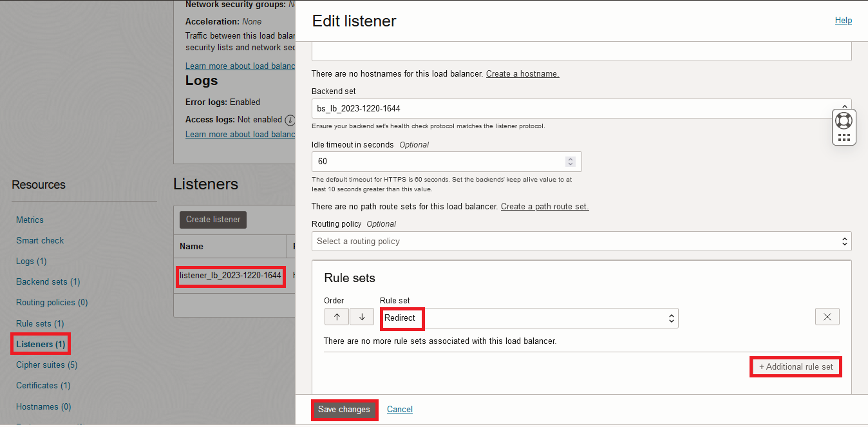Click the Create a path route set link
The width and height of the screenshot is (868, 427).
(x=544, y=207)
